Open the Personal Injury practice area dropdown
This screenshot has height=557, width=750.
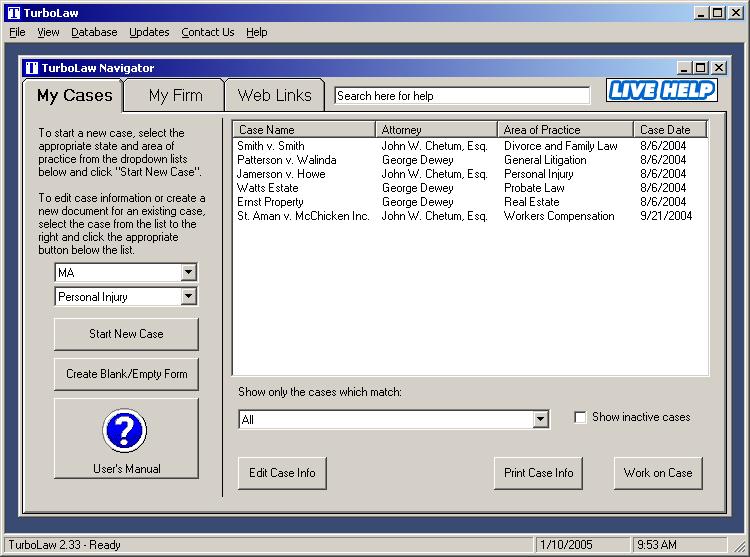click(x=188, y=296)
